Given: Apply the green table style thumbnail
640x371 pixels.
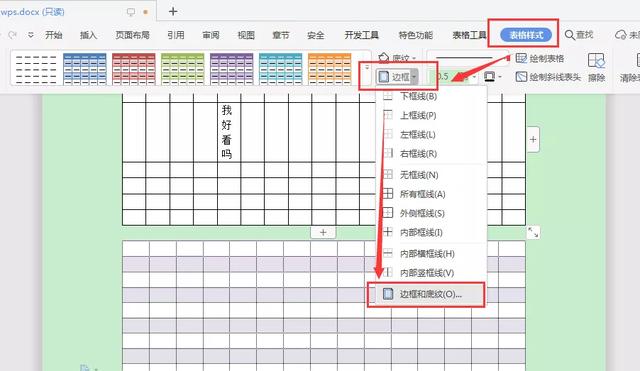Looking at the screenshot, I should point(183,69).
